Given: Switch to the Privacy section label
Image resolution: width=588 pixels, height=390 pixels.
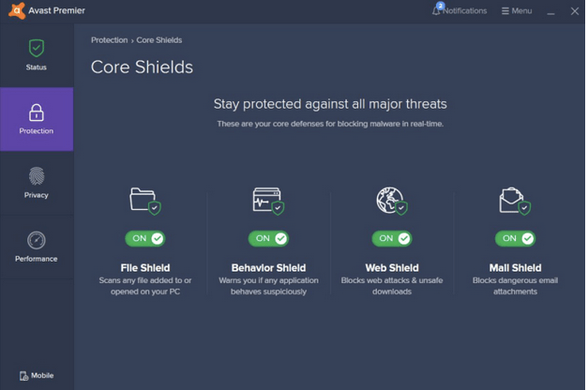Looking at the screenshot, I should coord(37,195).
